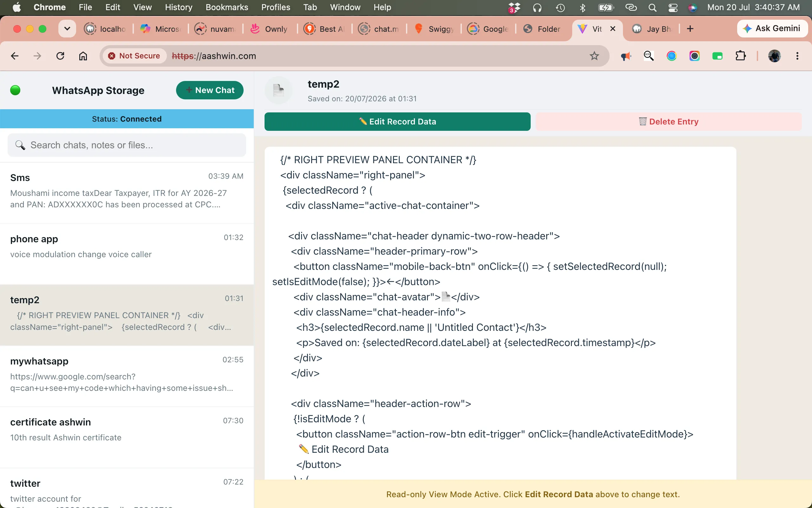Open a new browser tab
Screen dimensions: 812x508
(x=690, y=29)
